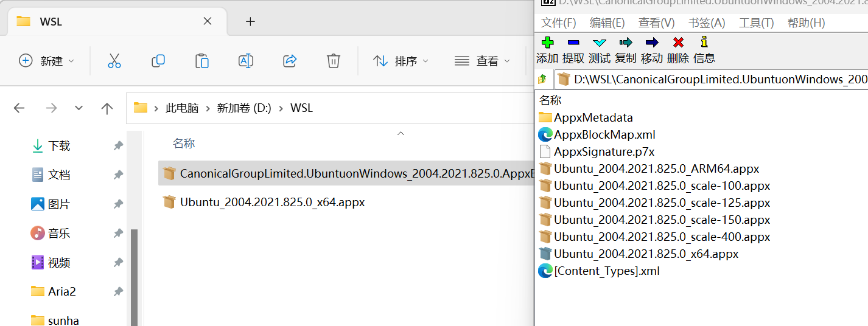Screen dimensions: 868x326
Task: Go forward with Explorer's right arrow
Action: pos(51,108)
